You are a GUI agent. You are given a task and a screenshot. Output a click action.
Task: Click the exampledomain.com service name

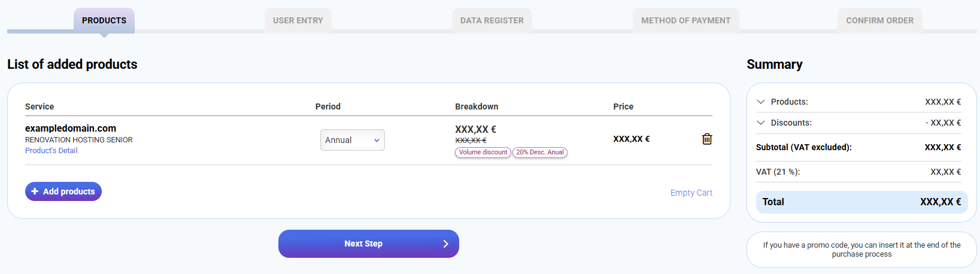[71, 128]
